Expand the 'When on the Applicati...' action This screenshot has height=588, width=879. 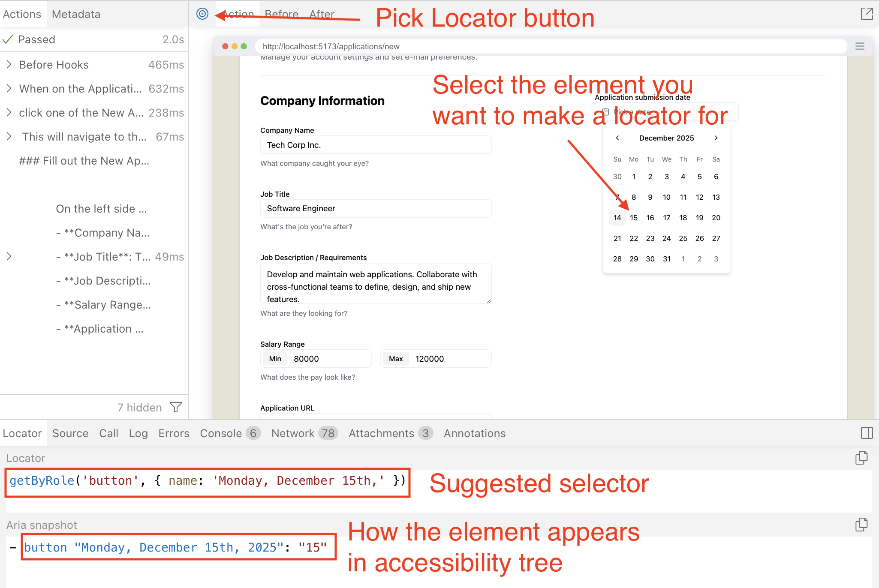9,88
